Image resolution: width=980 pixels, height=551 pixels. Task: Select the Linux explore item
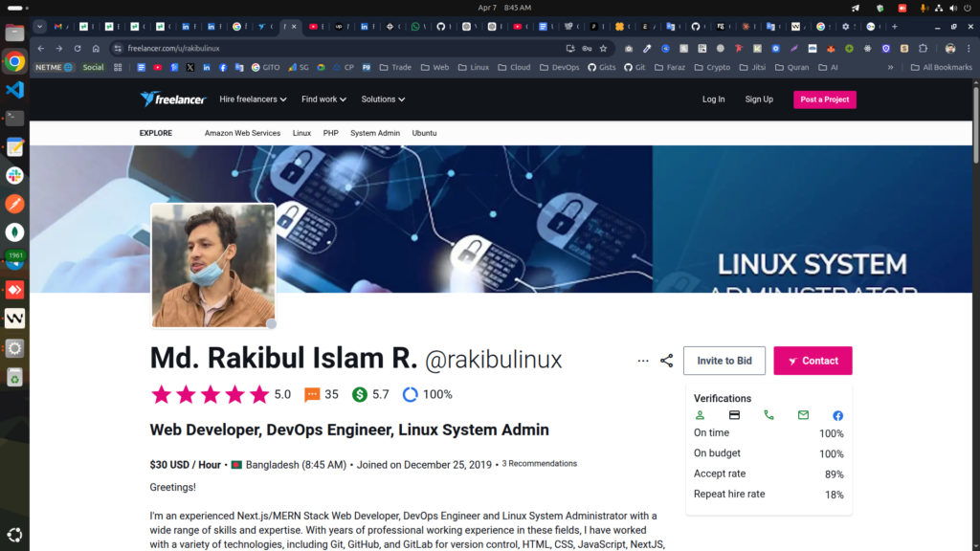(301, 133)
